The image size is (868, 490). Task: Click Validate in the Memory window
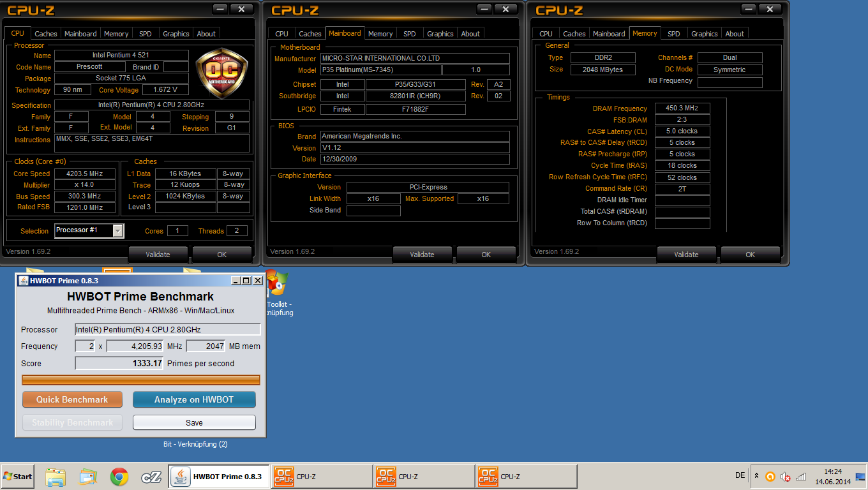(686, 255)
